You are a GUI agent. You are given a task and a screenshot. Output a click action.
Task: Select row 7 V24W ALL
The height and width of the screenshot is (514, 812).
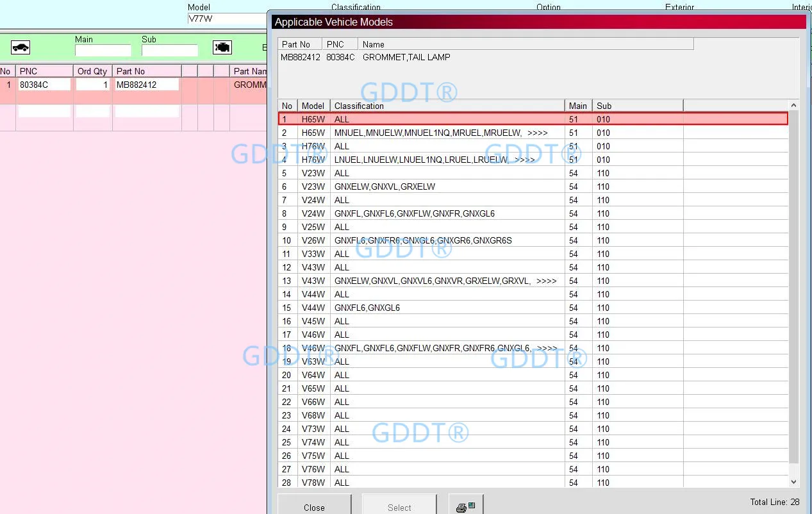[533, 200]
